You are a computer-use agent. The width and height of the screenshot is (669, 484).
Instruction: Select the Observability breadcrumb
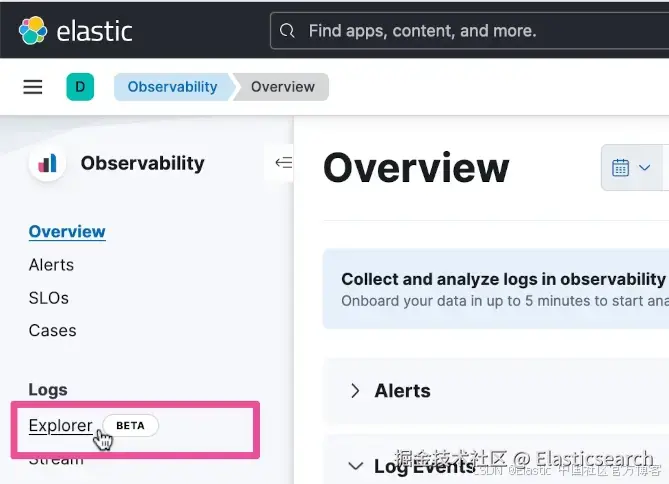click(172, 87)
